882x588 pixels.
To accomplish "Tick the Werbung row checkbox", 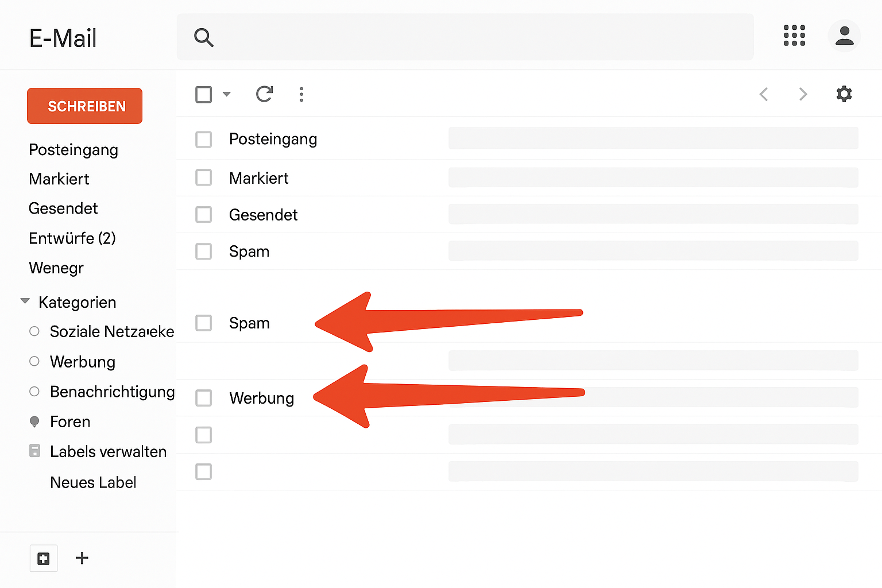I will click(204, 398).
